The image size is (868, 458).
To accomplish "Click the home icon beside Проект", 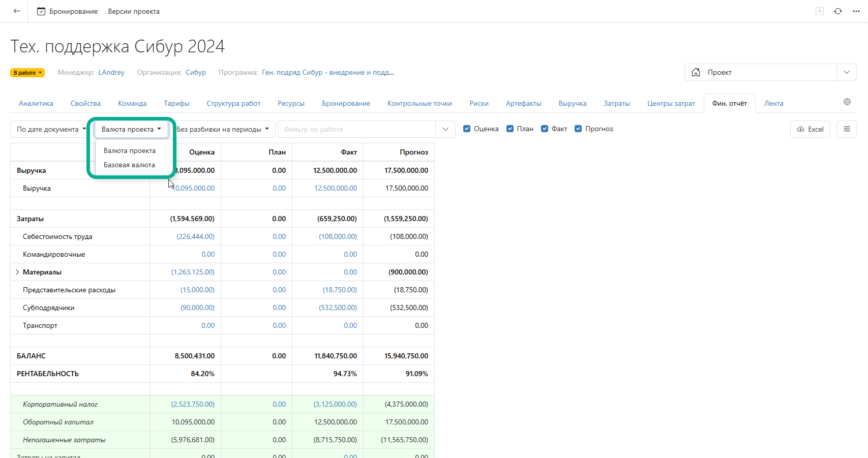I will coord(696,72).
